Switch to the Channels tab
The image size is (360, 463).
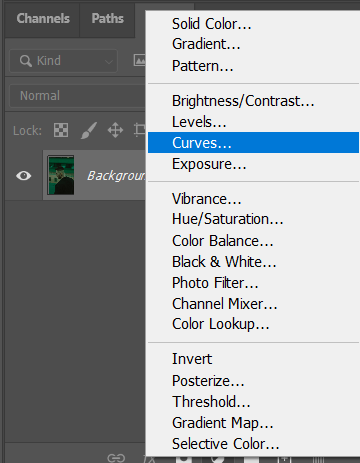point(43,18)
